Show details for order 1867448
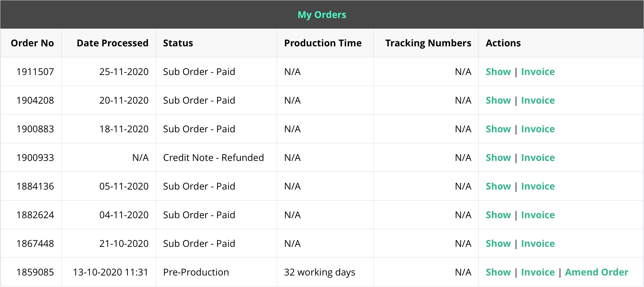The width and height of the screenshot is (644, 287). (x=498, y=244)
